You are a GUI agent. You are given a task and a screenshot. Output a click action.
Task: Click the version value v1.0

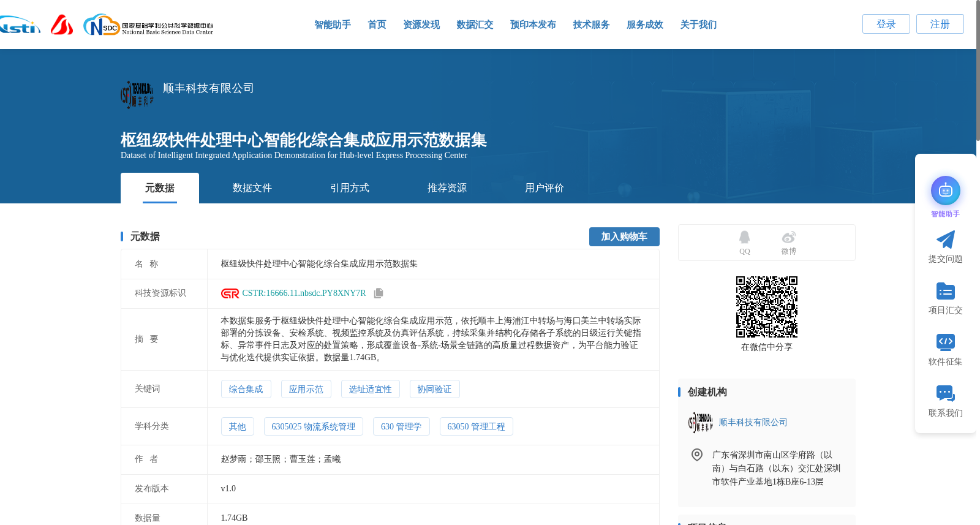pos(228,489)
